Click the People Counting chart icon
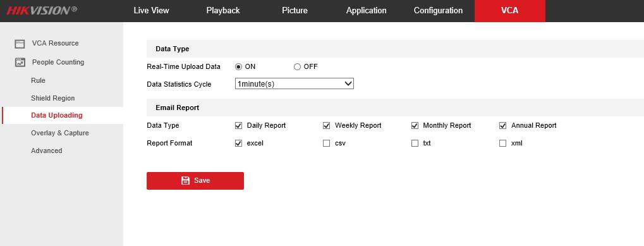Viewport: 644px width, 246px height. (x=20, y=63)
